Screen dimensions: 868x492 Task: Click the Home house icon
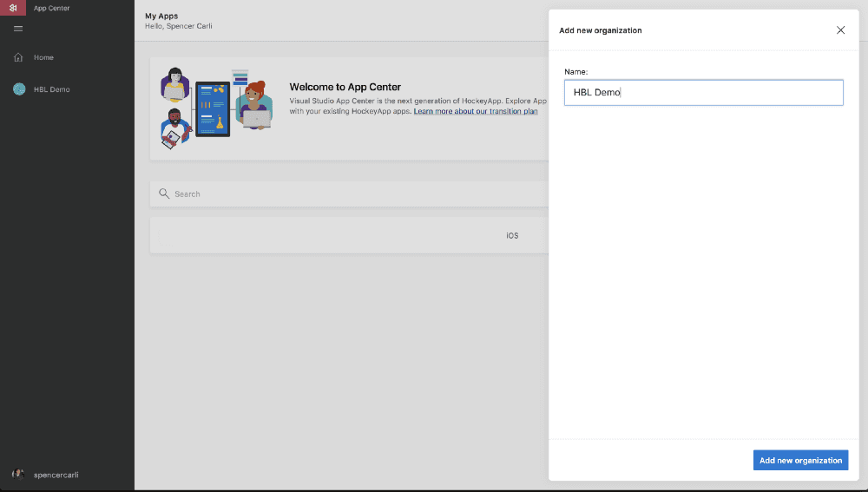coord(18,57)
